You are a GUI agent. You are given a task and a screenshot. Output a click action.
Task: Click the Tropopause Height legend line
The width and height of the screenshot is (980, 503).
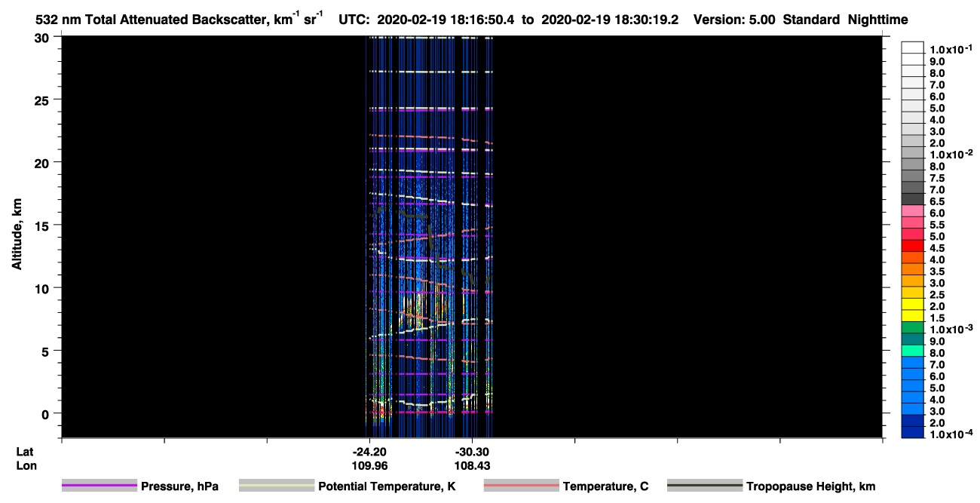point(705,486)
